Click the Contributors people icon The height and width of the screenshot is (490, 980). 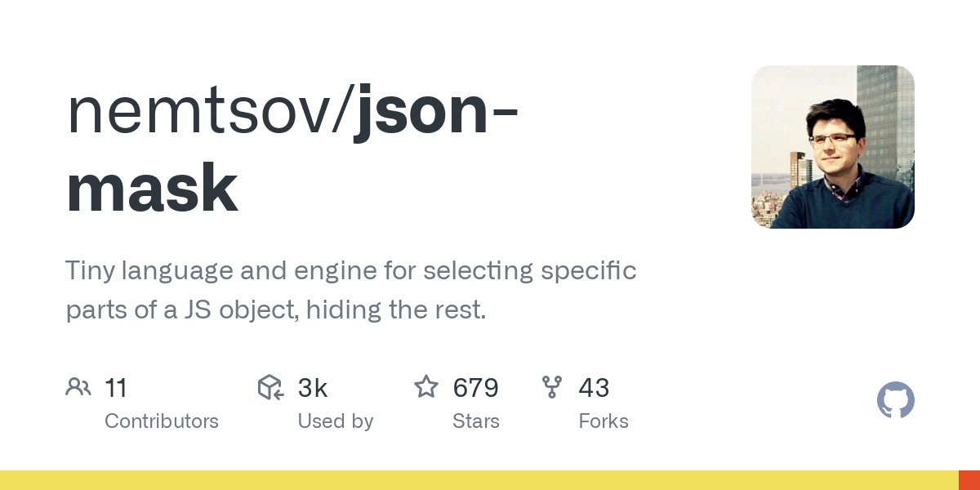click(78, 387)
